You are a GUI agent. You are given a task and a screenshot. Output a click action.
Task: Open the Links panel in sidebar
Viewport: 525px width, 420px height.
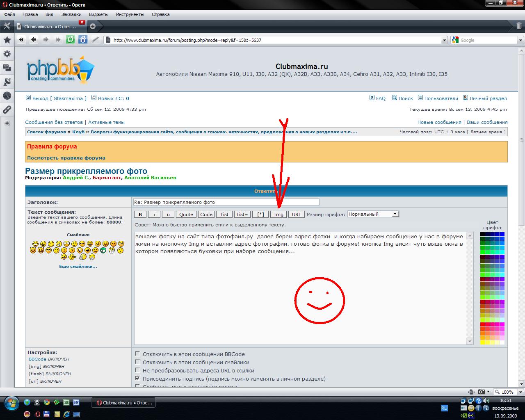(7, 110)
